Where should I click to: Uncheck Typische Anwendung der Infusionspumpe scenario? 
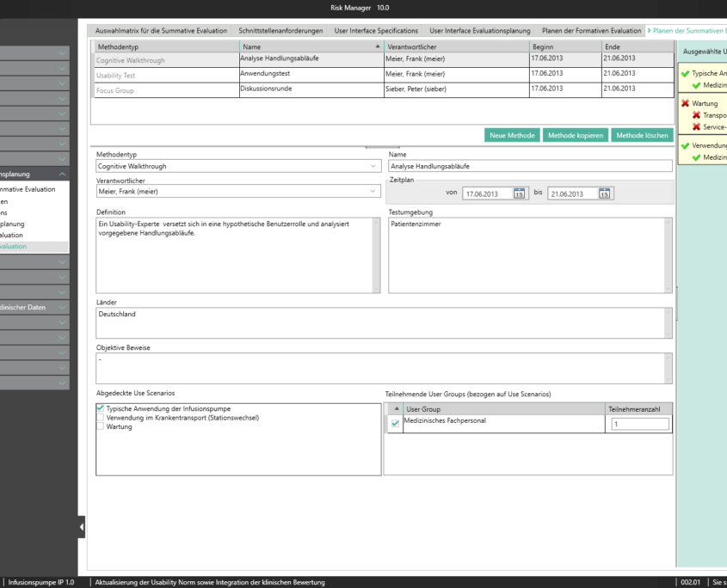[x=101, y=408]
